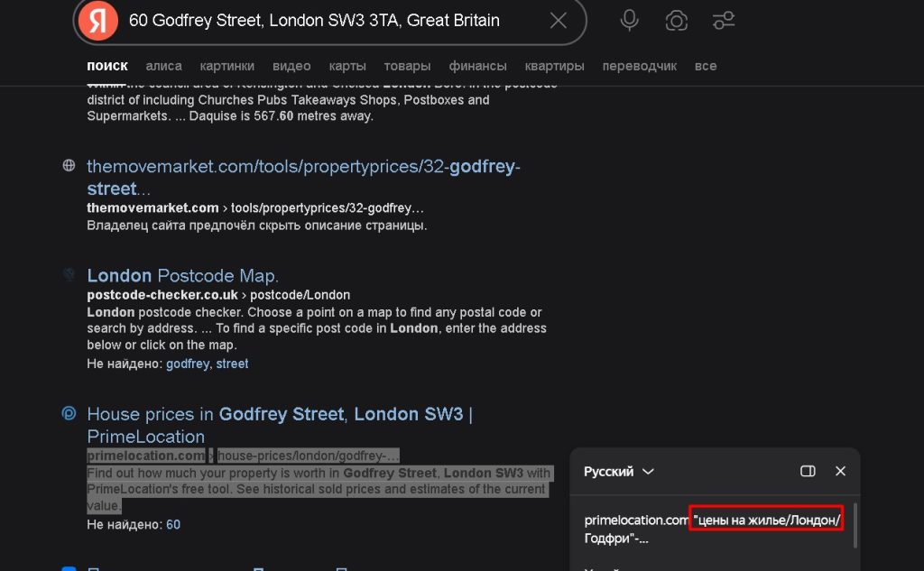
Task: Click the Yandex logo in search bar
Action: tap(97, 21)
